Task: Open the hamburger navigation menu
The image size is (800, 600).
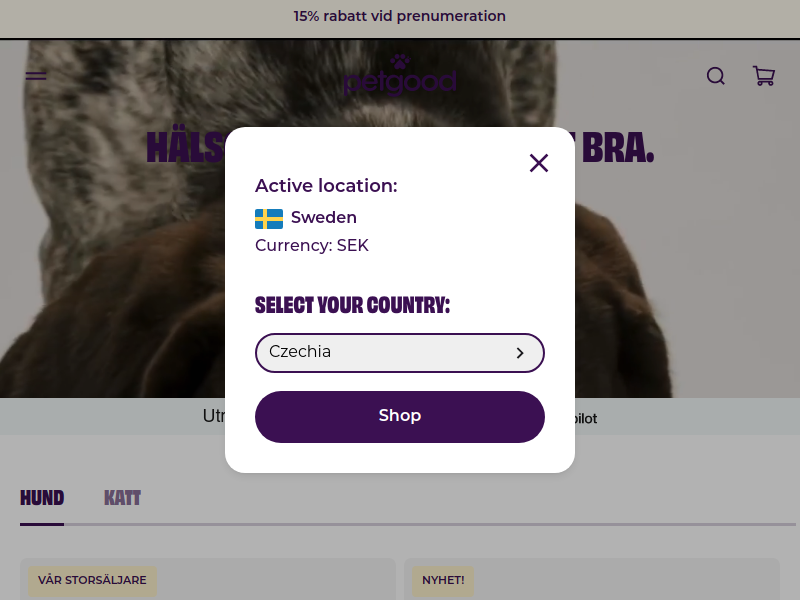Action: point(36,76)
